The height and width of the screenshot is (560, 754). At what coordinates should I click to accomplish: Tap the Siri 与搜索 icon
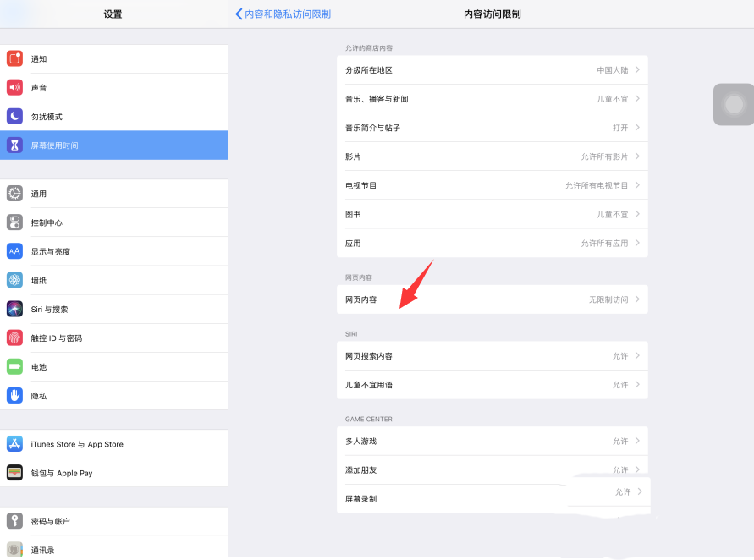pos(14,309)
